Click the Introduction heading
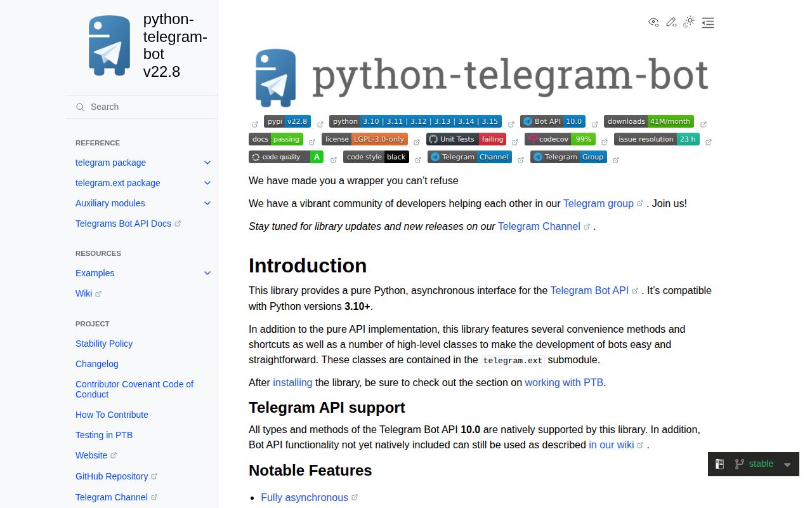Image resolution: width=812 pixels, height=508 pixels. (308, 265)
